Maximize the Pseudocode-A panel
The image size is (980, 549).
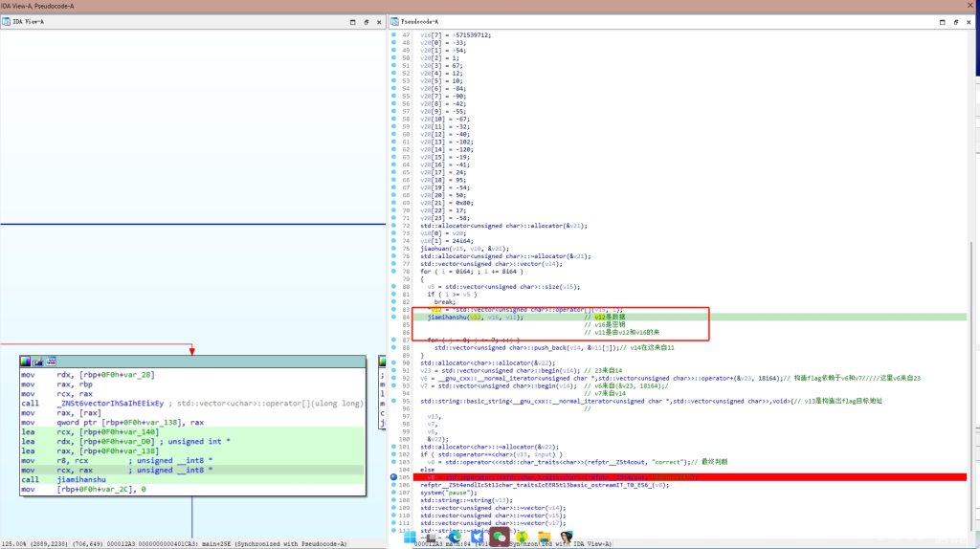pos(943,22)
